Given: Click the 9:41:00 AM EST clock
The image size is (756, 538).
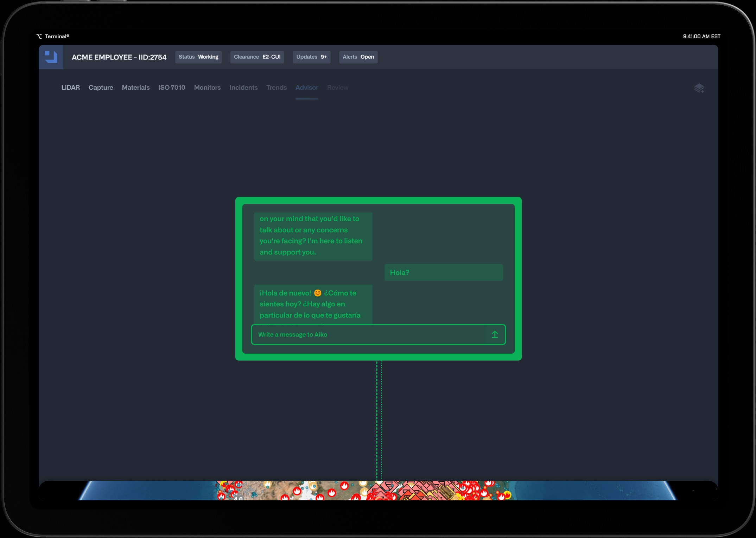Looking at the screenshot, I should pyautogui.click(x=701, y=36).
